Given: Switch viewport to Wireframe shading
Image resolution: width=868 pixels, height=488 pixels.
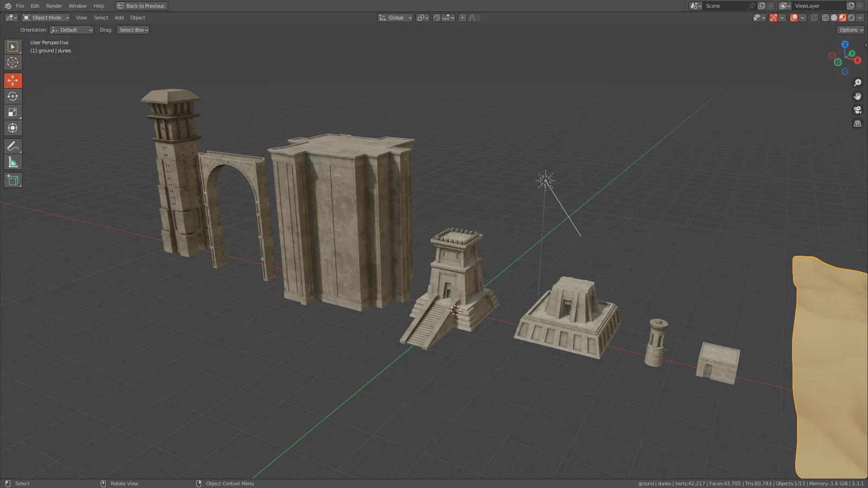Looking at the screenshot, I should pos(825,17).
